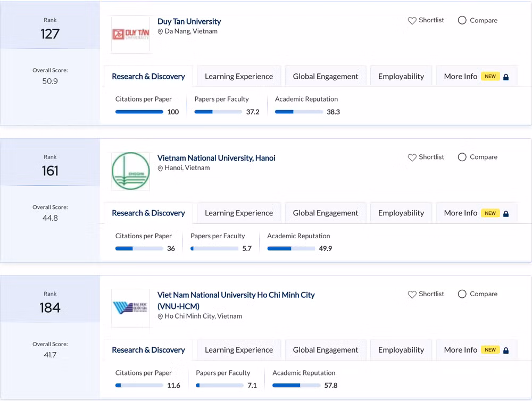
Task: Enable Compare for Vietnam National University, Hanoi
Action: click(x=462, y=157)
